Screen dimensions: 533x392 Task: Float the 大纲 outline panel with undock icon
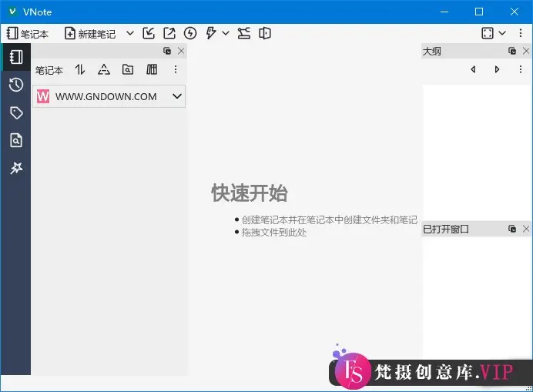pos(512,51)
